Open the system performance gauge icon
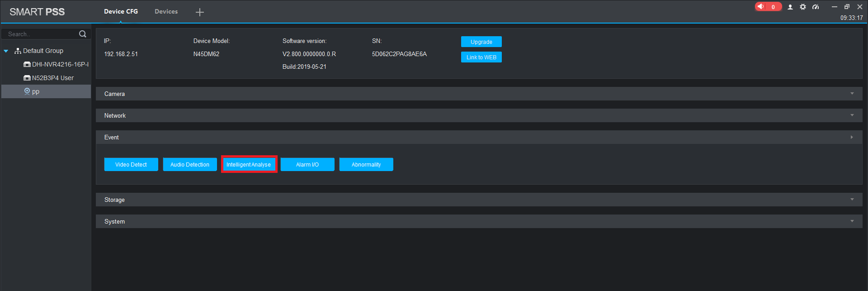868x291 pixels. tap(816, 7)
